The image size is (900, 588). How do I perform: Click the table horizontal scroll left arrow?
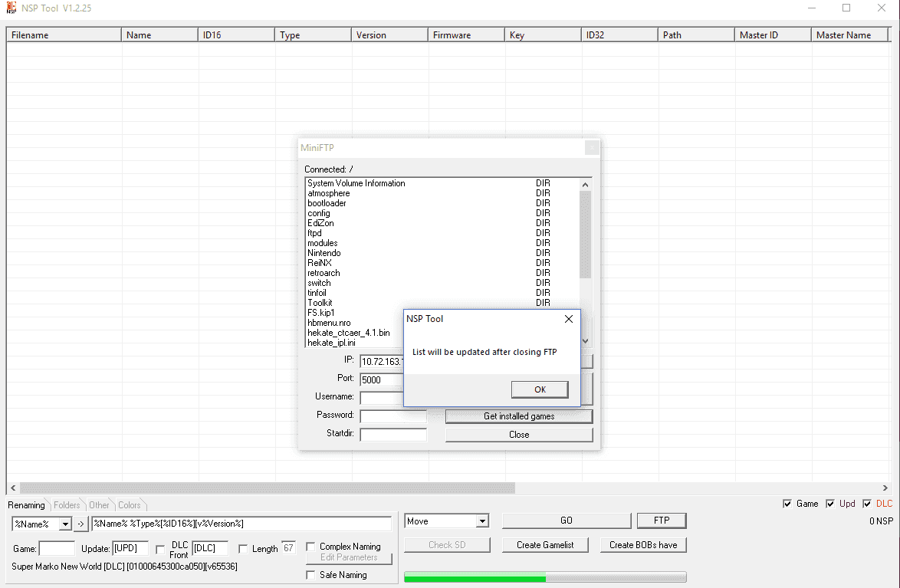(x=13, y=488)
